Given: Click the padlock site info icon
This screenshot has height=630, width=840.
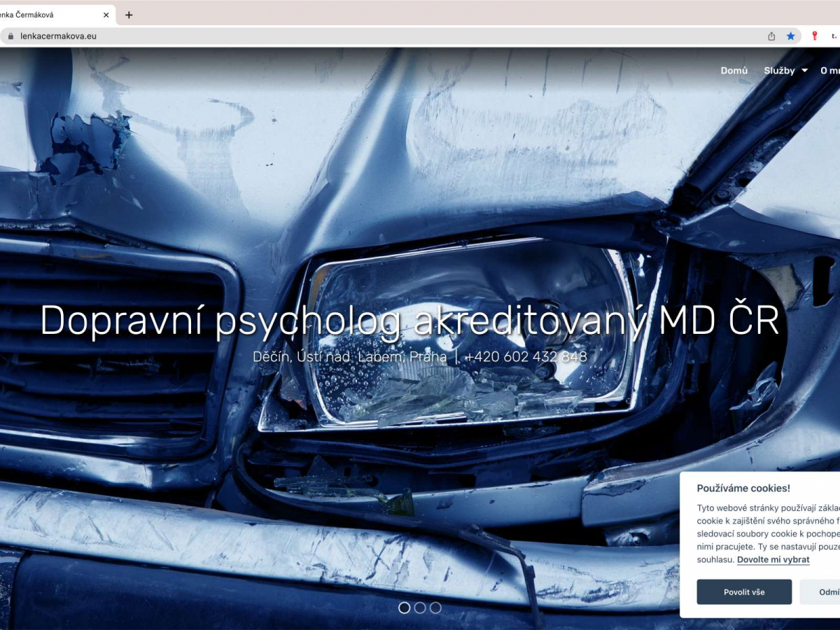Looking at the screenshot, I should coord(10,36).
